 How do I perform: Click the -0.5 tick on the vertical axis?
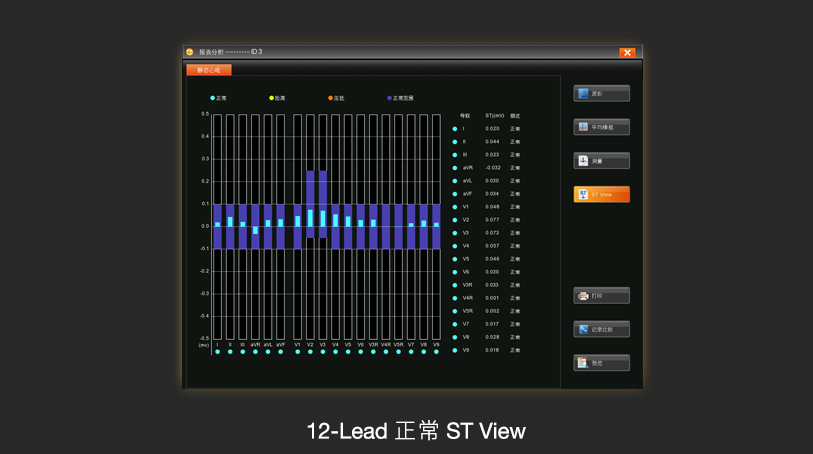click(204, 338)
